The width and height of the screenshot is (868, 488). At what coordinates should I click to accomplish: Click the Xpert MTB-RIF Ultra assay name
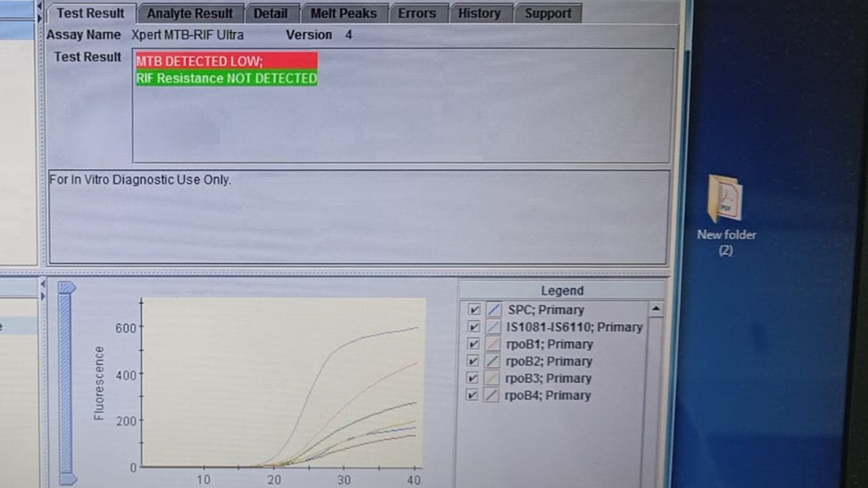188,35
